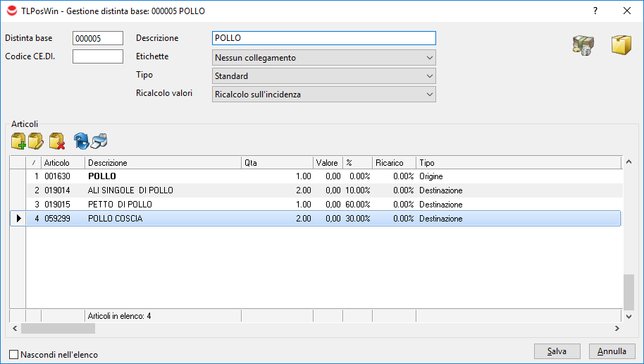Click the add article icon with green plus
This screenshot has width=644, height=364.
tap(19, 141)
